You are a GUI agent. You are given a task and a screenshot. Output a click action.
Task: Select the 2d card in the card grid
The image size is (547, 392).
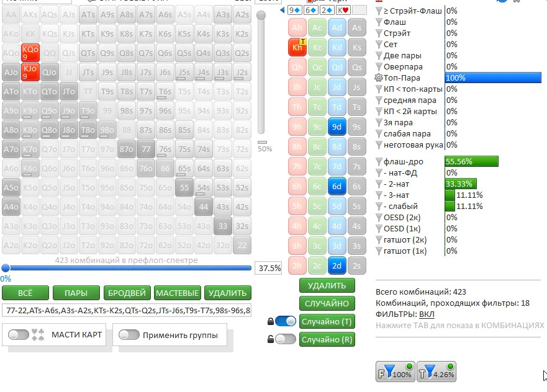337,265
